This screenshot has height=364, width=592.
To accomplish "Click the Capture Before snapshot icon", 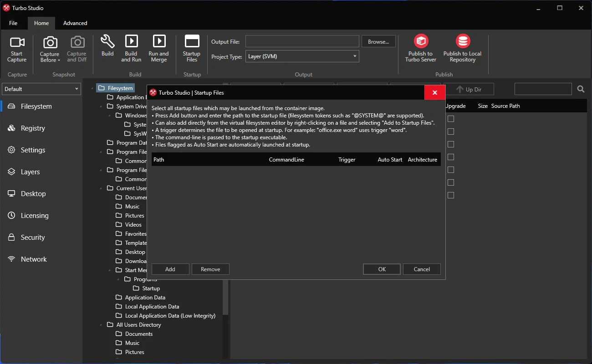I will point(50,43).
